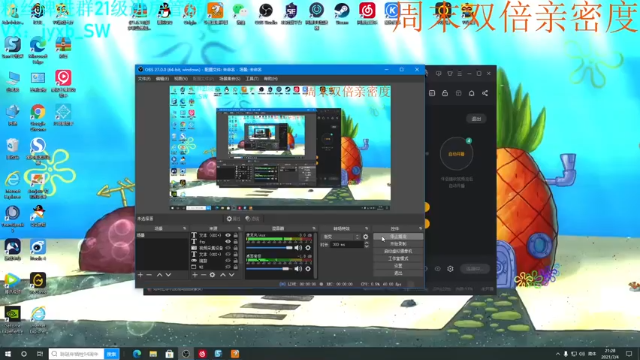Toggle lock of Fnp source

click(x=236, y=242)
